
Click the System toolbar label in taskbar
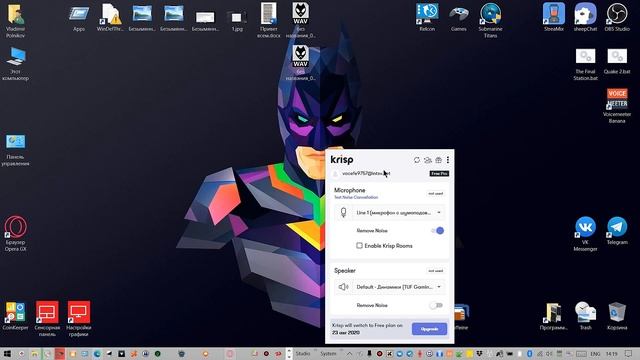tap(328, 353)
